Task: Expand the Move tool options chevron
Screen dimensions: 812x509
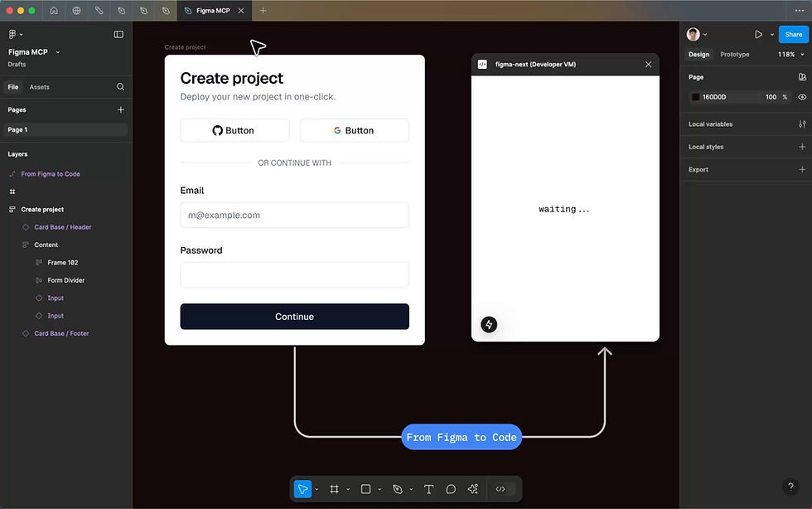Action: (x=317, y=489)
